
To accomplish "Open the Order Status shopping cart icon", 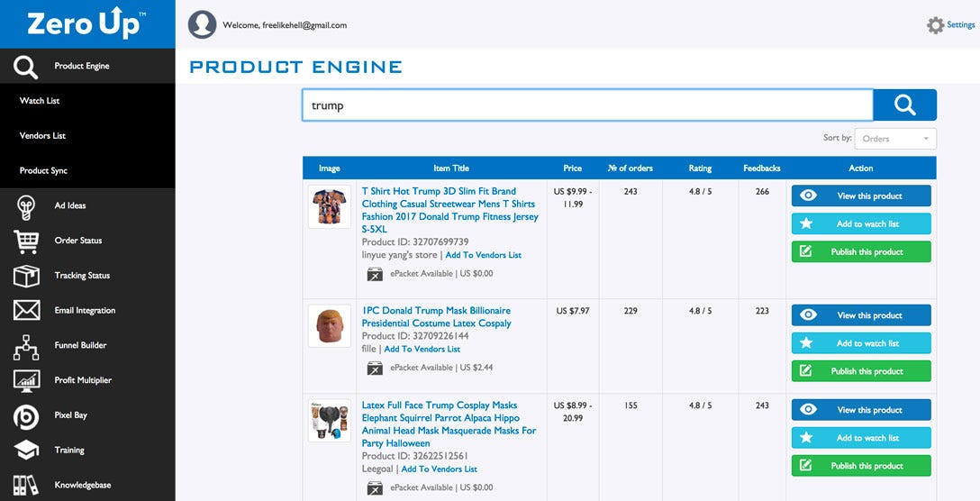I will point(26,241).
